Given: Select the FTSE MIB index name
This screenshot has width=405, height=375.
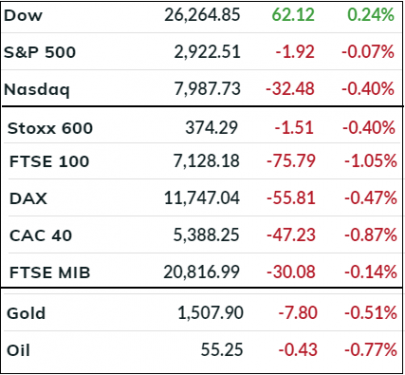Looking at the screenshot, I should click(50, 273).
